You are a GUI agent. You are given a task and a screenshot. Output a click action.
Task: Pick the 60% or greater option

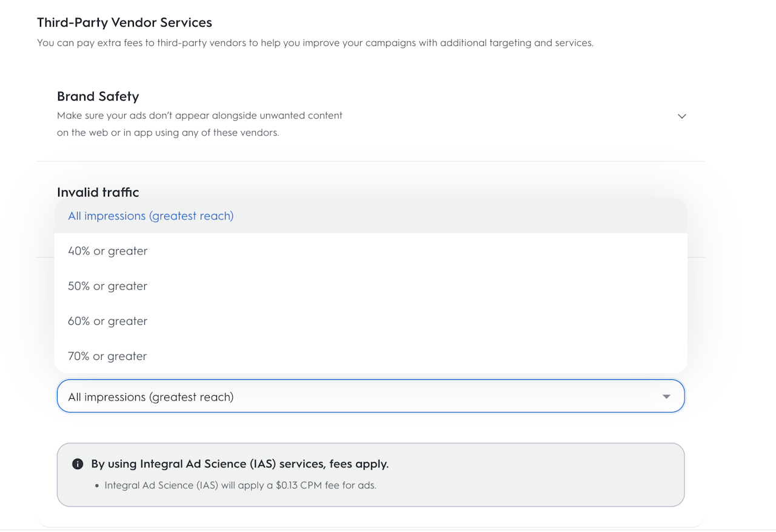108,322
